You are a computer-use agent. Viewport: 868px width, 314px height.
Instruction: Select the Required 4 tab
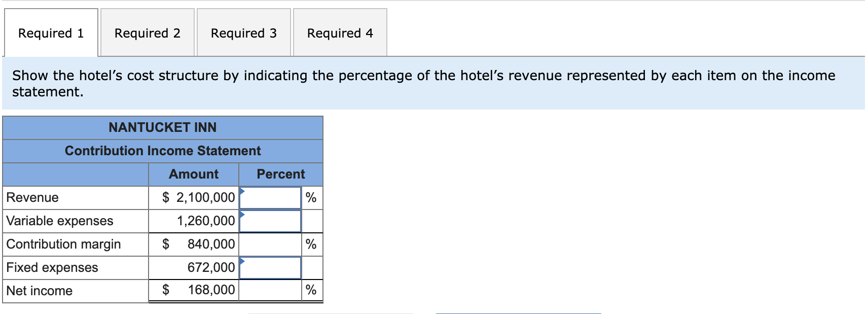coord(340,32)
